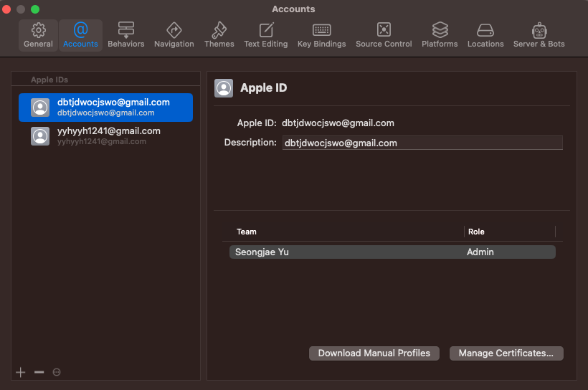588x390 pixels.
Task: Show the Locations preferences tab
Action: 485,35
